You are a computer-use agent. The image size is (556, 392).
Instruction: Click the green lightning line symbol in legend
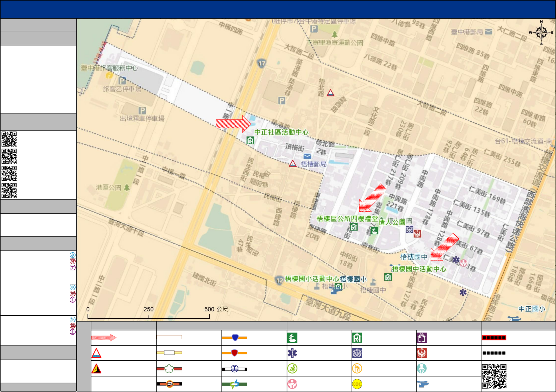234,384
